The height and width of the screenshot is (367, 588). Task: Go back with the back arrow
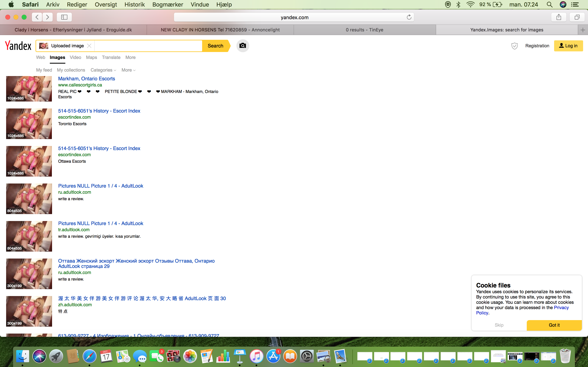pos(37,17)
